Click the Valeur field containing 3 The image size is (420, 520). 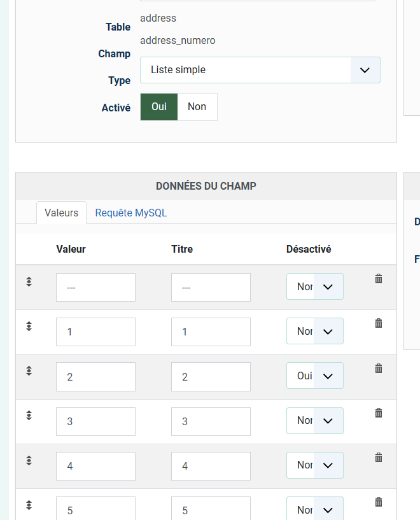point(95,421)
